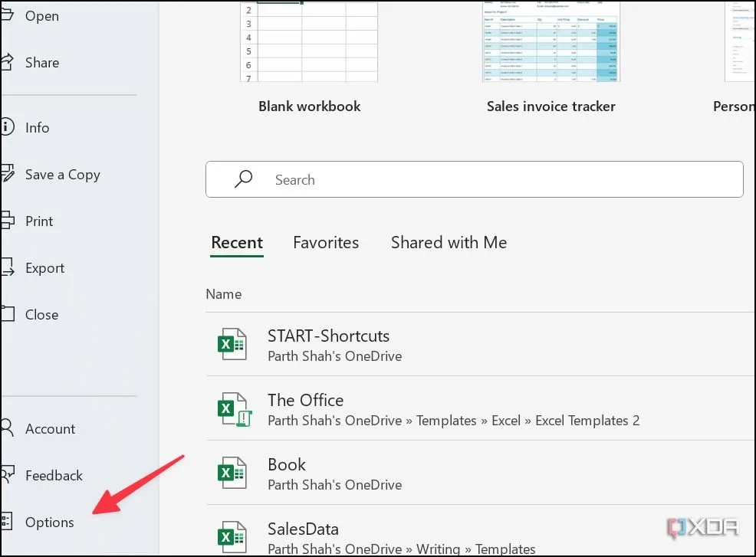
Task: Click the SalesData Excel file icon
Action: (232, 536)
